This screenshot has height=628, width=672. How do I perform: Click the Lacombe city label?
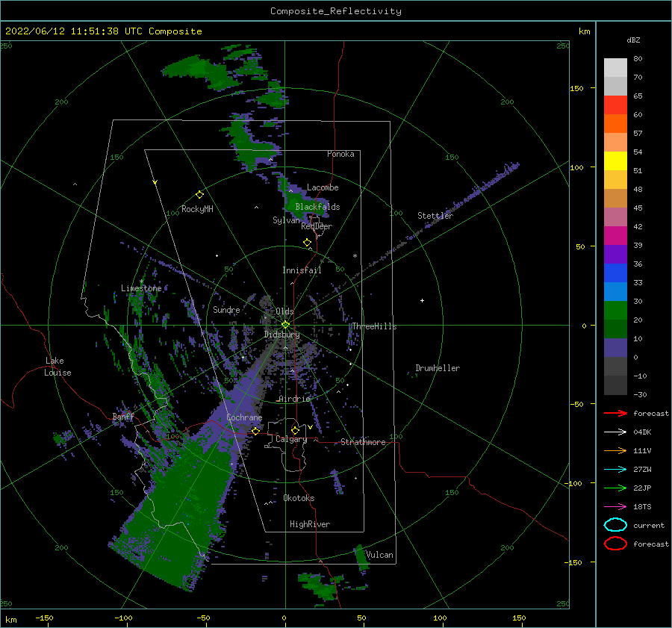pos(323,187)
